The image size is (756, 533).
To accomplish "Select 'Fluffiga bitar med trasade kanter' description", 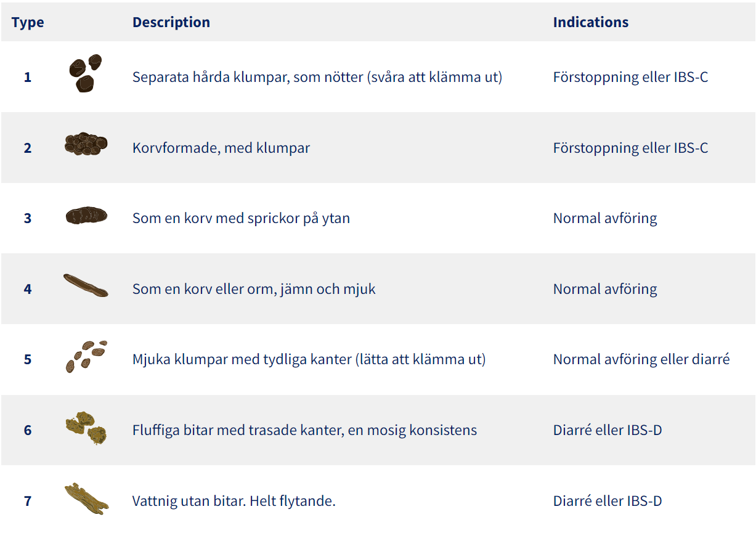I will [x=238, y=430].
